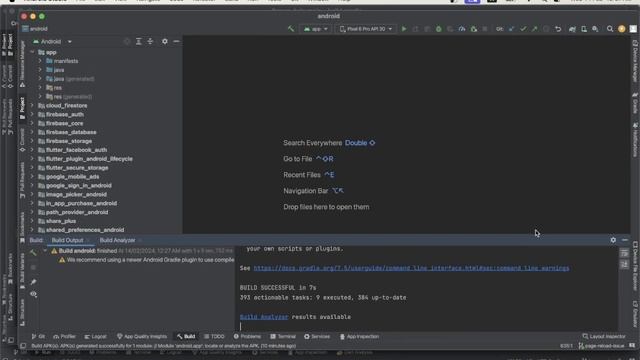Toggle the Build tool window button
This screenshot has width=640, height=360.
(x=186, y=337)
